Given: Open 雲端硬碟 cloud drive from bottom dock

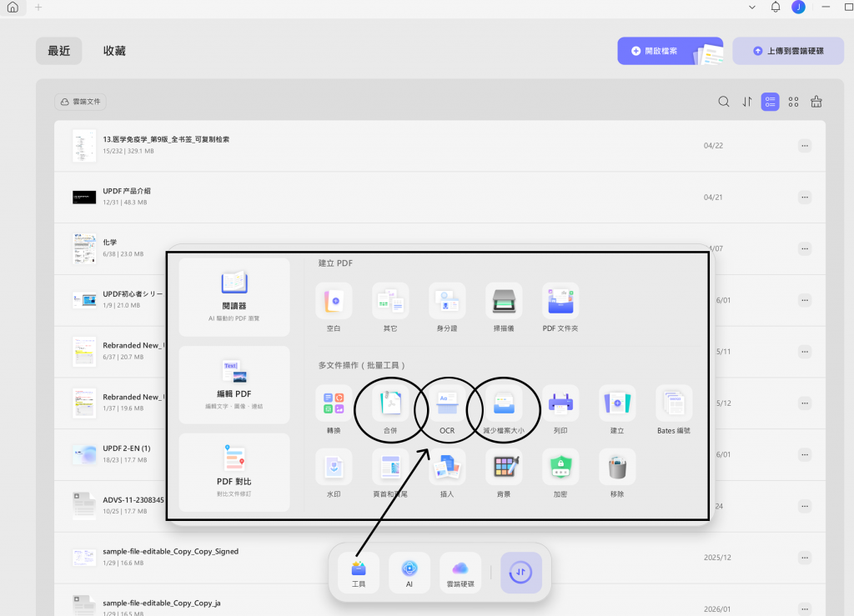Looking at the screenshot, I should (x=460, y=573).
